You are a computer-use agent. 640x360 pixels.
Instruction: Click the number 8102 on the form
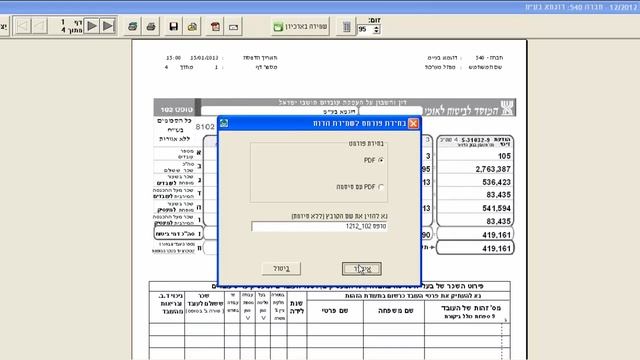pos(205,127)
